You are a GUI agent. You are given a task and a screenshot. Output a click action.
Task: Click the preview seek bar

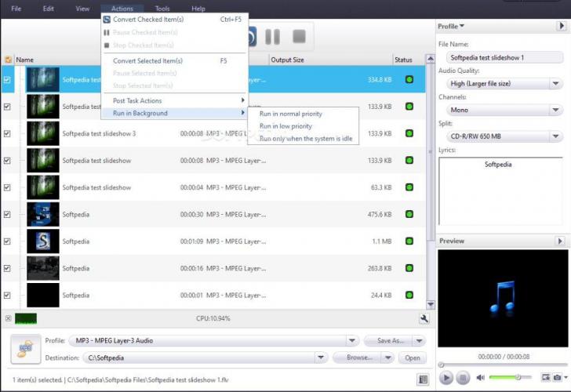click(x=504, y=365)
